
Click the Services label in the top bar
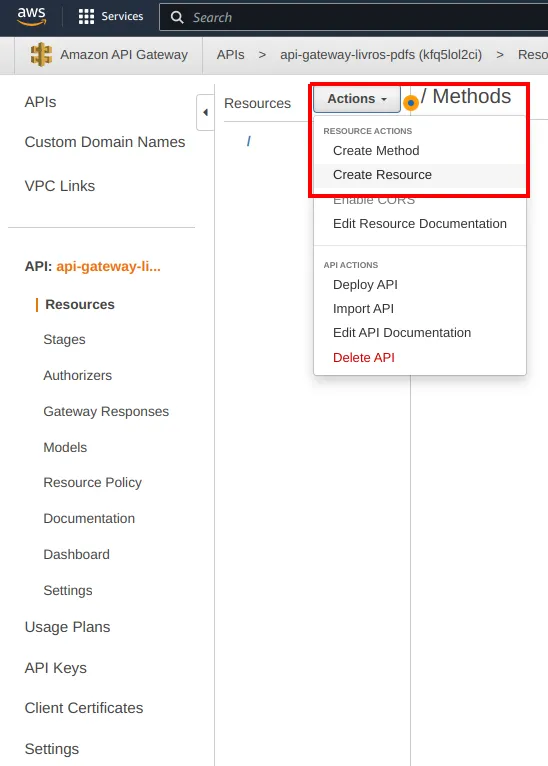click(x=122, y=17)
